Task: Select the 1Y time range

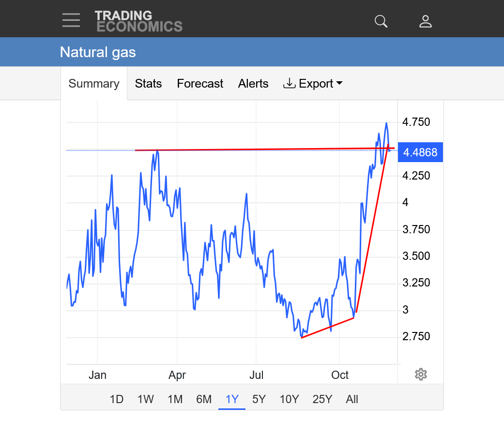Action: point(232,399)
